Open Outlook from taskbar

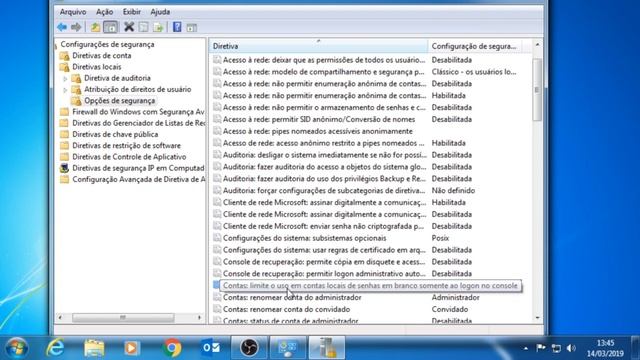(211, 348)
